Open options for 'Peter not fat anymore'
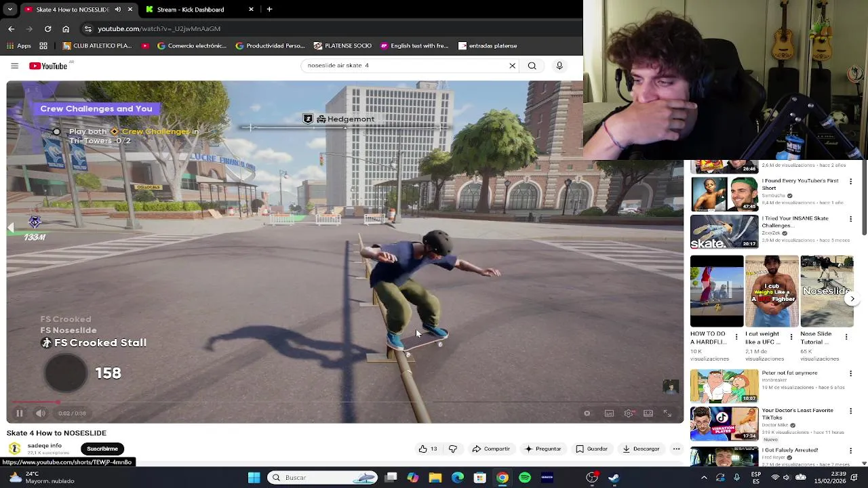Viewport: 868px width, 488px height. [x=850, y=373]
